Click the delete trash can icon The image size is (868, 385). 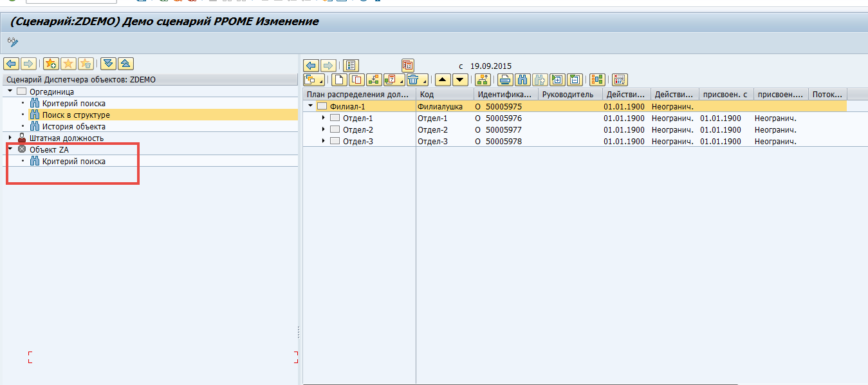click(413, 80)
